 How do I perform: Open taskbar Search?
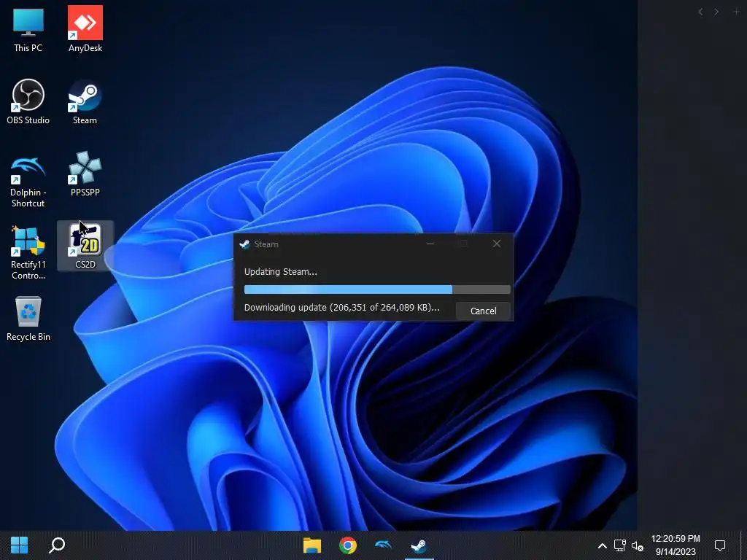57,545
